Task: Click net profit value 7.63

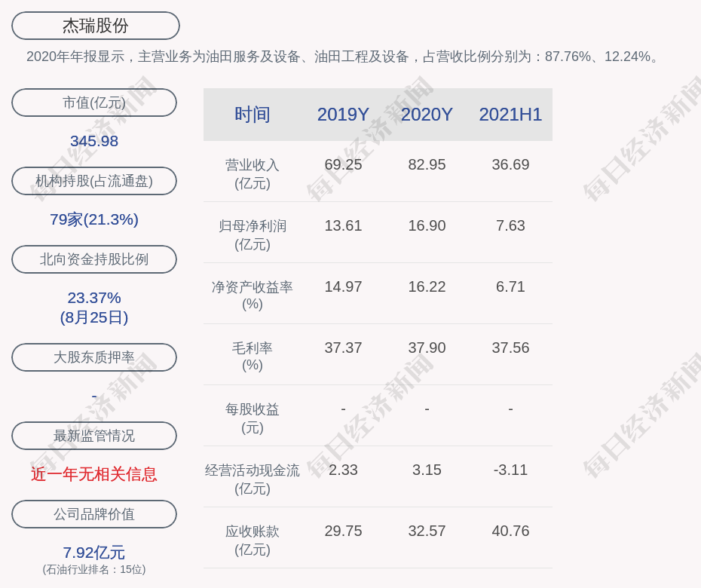Action: click(510, 225)
